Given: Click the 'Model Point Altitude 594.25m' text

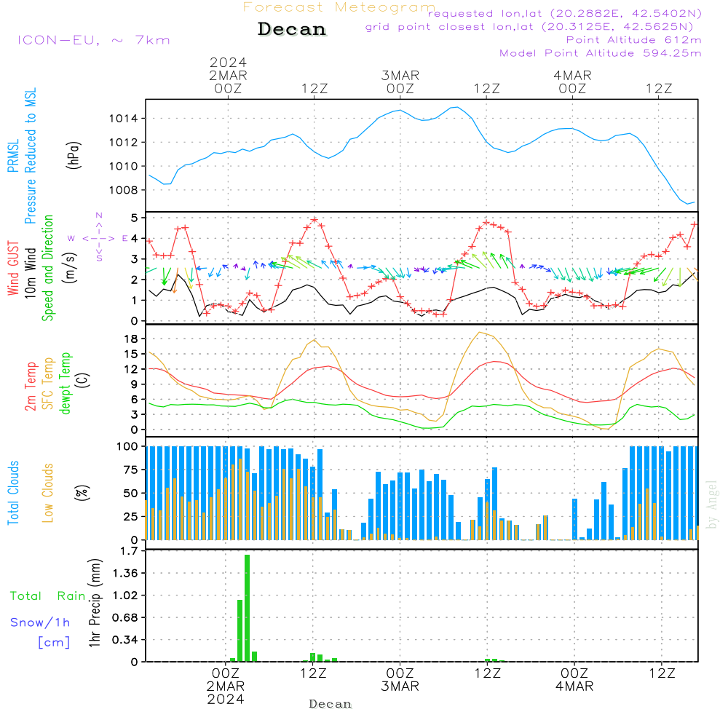Looking at the screenshot, I should [x=601, y=53].
